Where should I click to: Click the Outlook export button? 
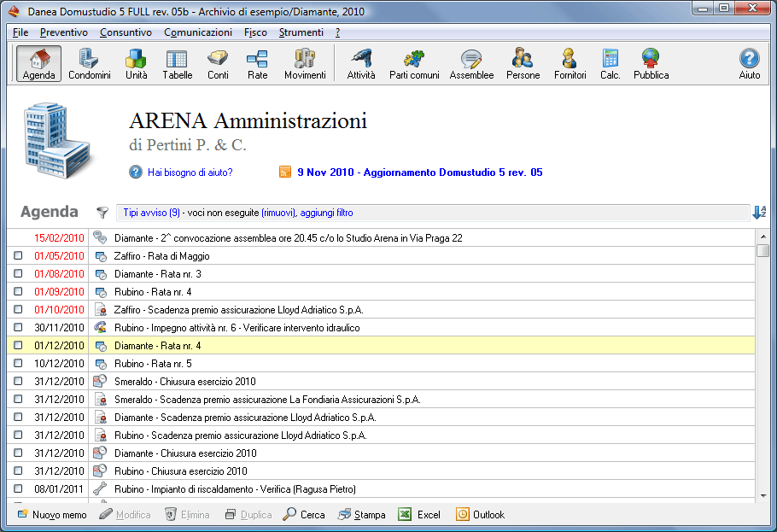coord(480,515)
